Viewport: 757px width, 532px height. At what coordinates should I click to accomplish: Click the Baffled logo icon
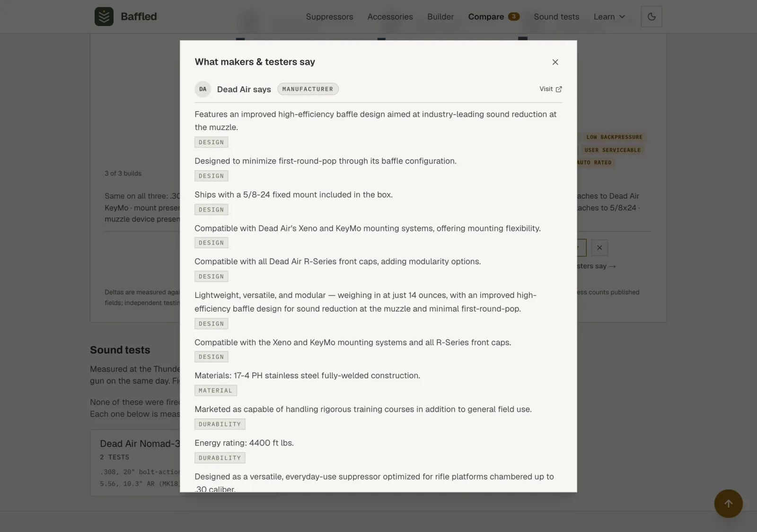[x=104, y=17]
